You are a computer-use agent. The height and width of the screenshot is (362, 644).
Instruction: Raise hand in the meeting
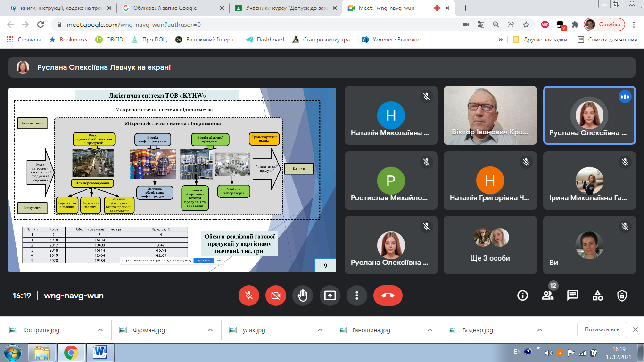303,296
